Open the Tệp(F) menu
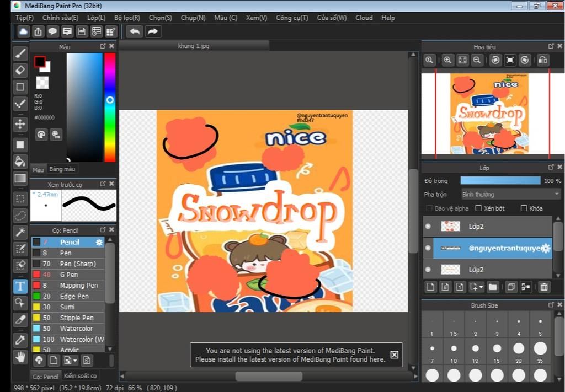565x392 pixels. click(24, 18)
